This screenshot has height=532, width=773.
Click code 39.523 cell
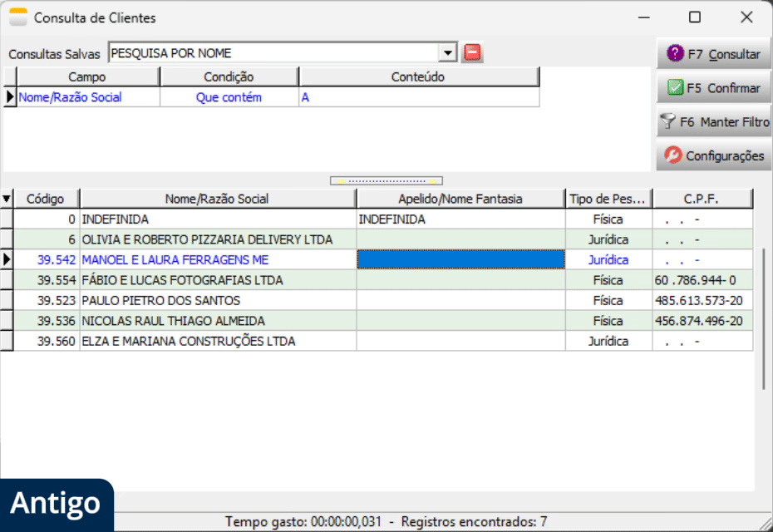pos(47,300)
